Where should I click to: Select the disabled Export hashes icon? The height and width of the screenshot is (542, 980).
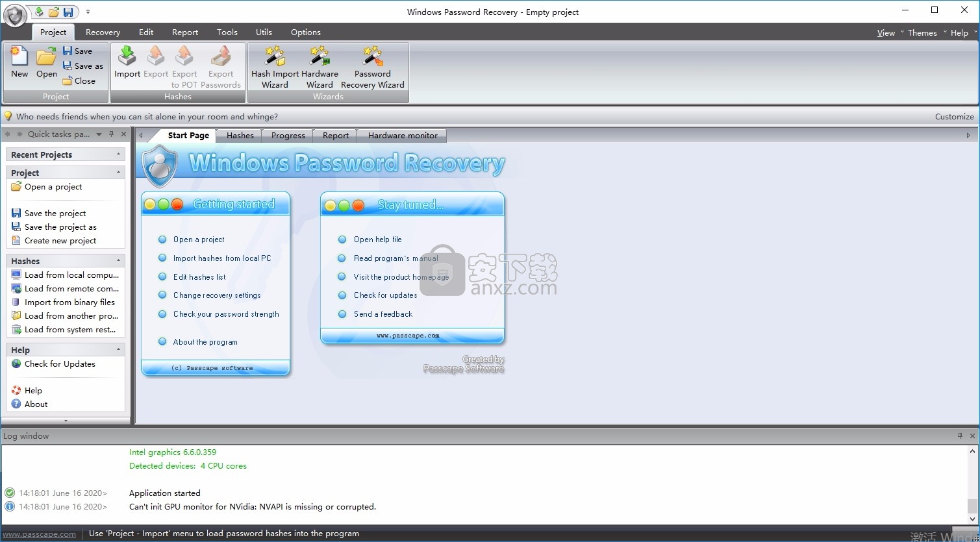(156, 62)
